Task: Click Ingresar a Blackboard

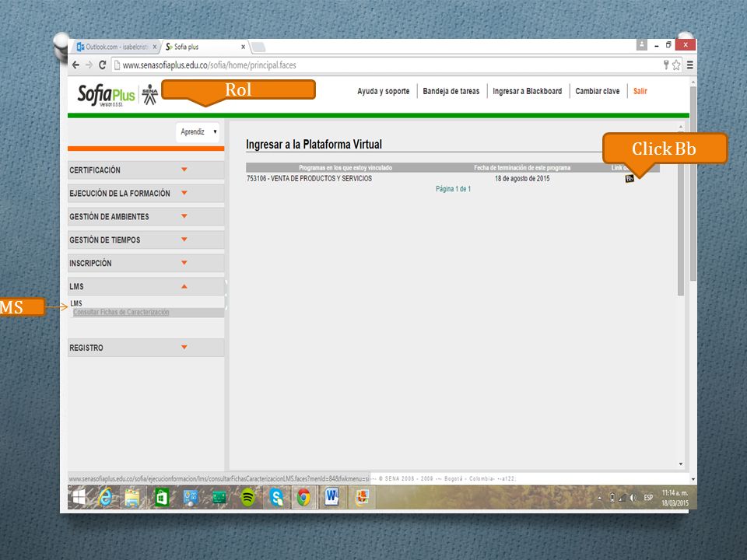Action: tap(528, 91)
